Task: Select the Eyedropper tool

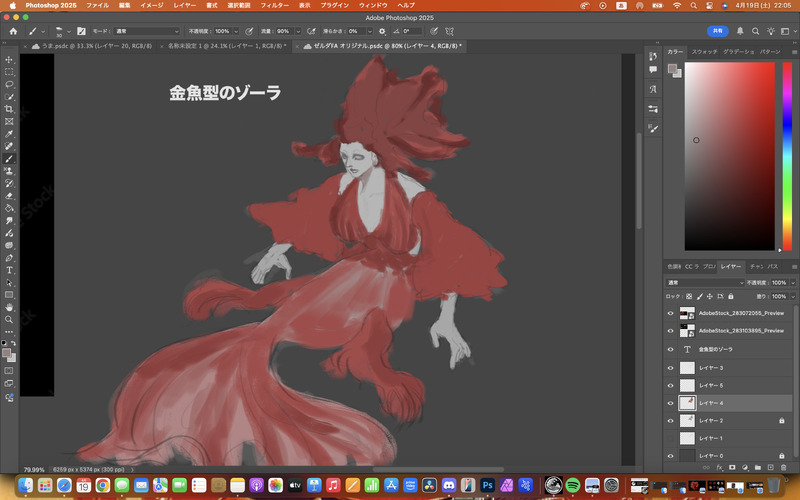Action: click(10, 133)
